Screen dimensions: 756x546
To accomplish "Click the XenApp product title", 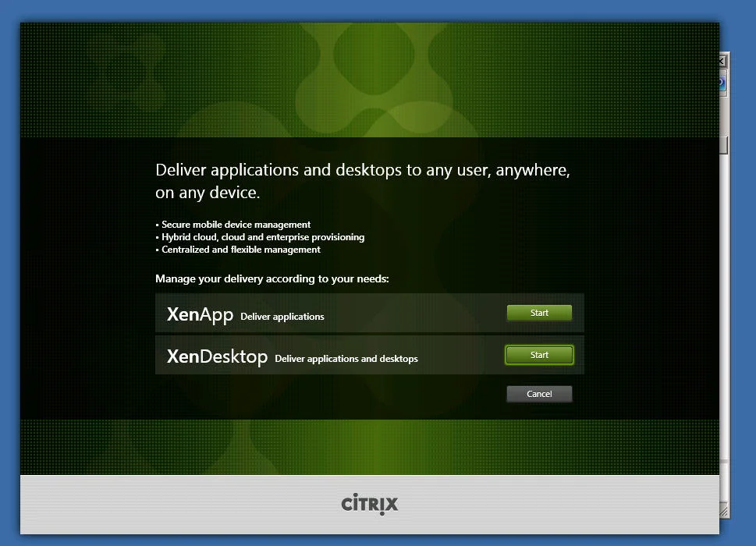I will (200, 314).
